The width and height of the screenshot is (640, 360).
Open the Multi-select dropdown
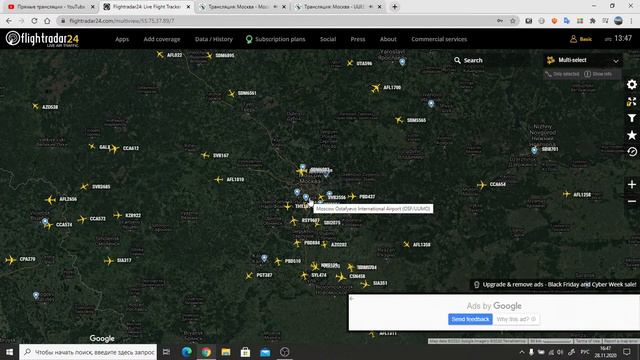pyautogui.click(x=583, y=60)
